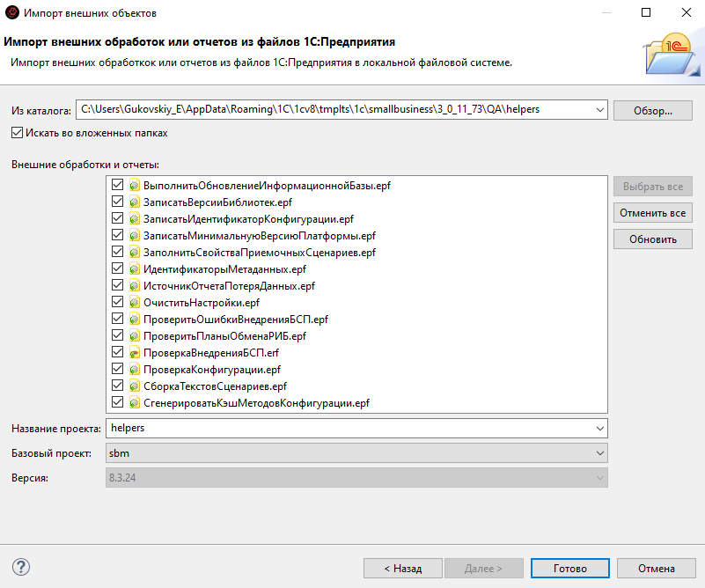
Task: Disable 'Искать во вложенных папках' checkbox
Action: pyautogui.click(x=18, y=133)
